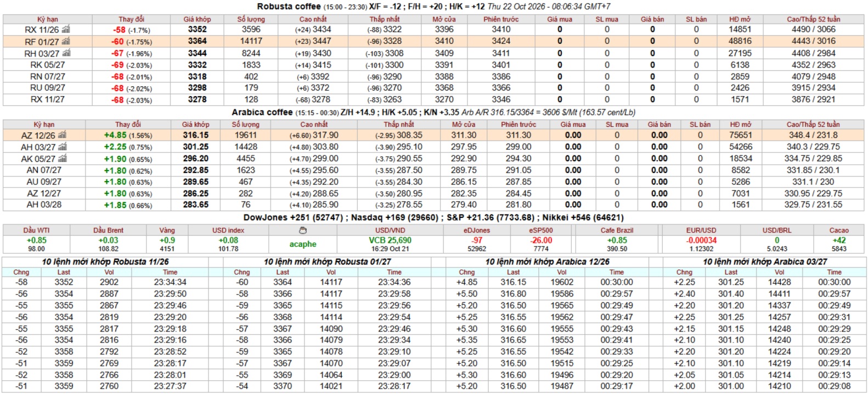This screenshot has width=868, height=394.
Task: Select the AZ 12/27 contract row label
Action: pyautogui.click(x=44, y=193)
